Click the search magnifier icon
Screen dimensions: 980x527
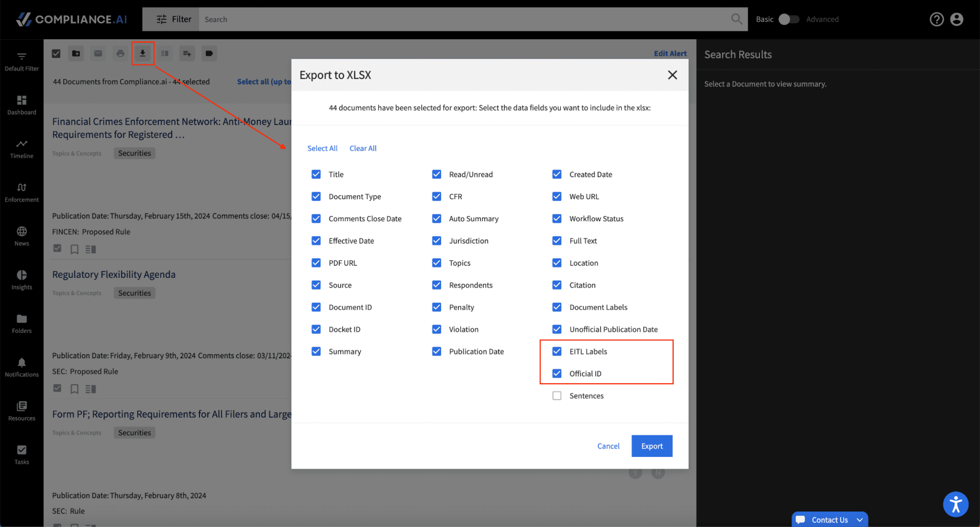point(736,19)
